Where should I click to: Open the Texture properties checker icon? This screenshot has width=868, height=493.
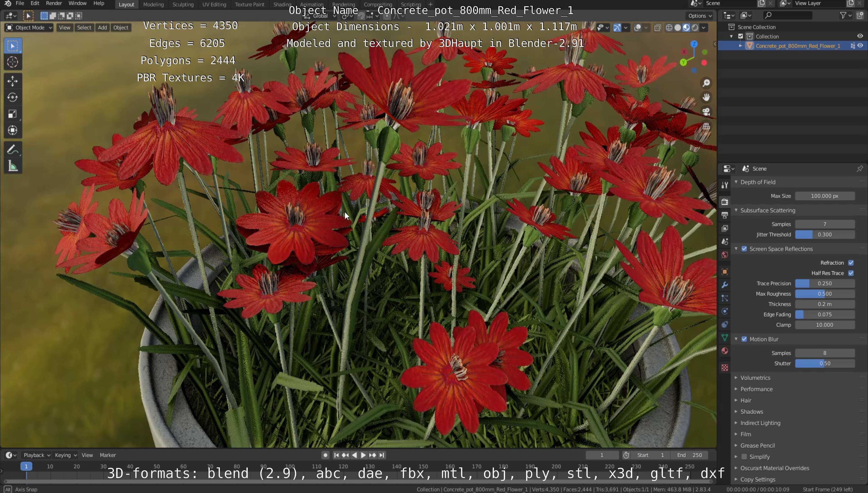pyautogui.click(x=724, y=368)
